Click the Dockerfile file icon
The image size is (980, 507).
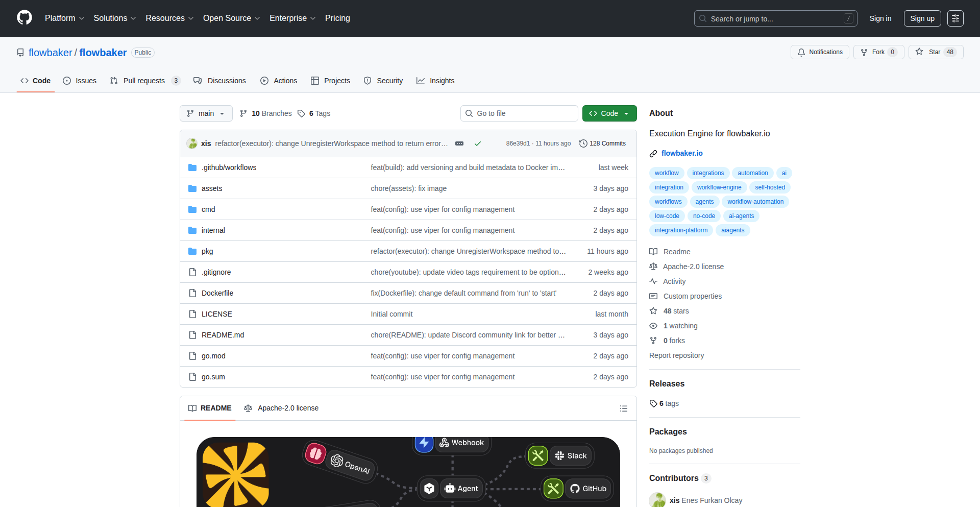[x=192, y=293]
